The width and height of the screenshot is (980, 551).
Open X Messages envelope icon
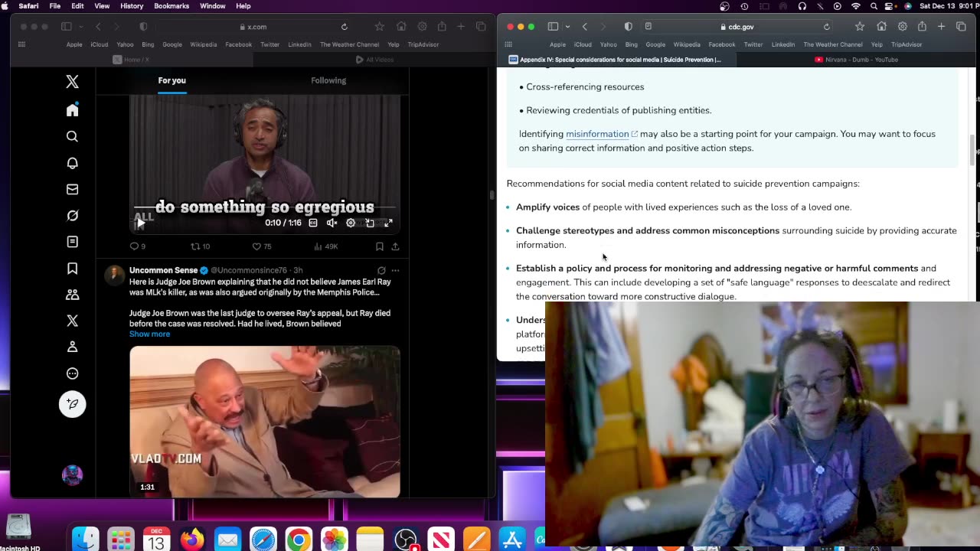[72, 189]
